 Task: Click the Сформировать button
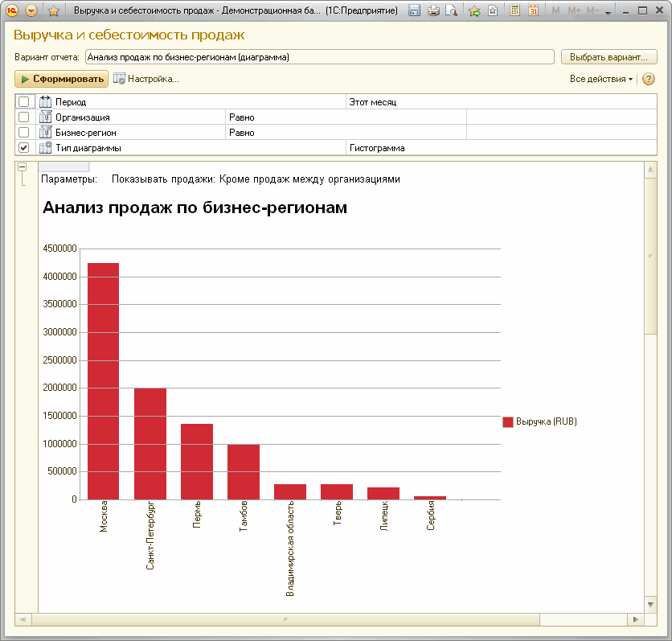pyautogui.click(x=62, y=79)
